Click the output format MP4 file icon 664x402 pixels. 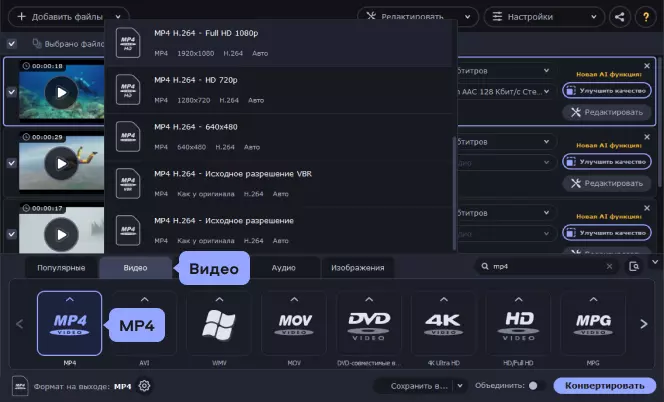pyautogui.click(x=20, y=385)
